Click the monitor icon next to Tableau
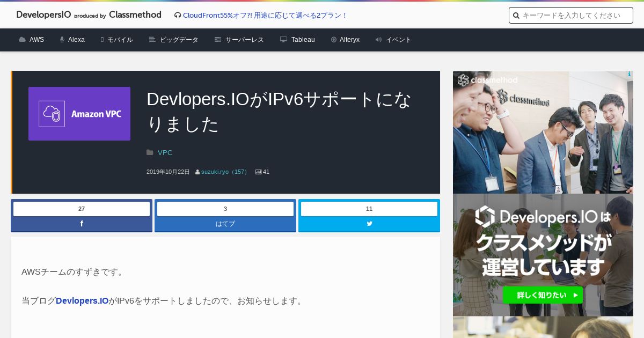 [x=283, y=40]
